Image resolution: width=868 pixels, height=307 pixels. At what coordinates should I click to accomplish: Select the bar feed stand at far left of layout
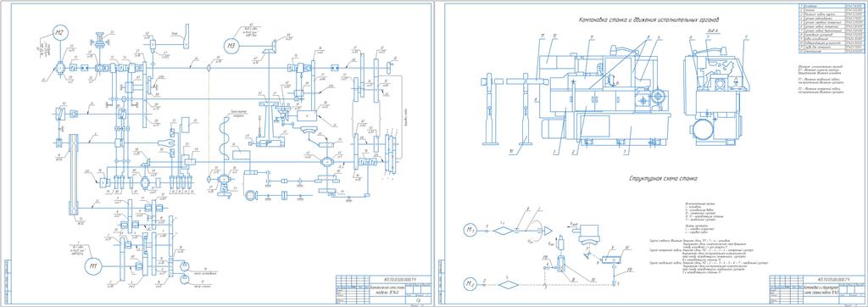click(491, 109)
